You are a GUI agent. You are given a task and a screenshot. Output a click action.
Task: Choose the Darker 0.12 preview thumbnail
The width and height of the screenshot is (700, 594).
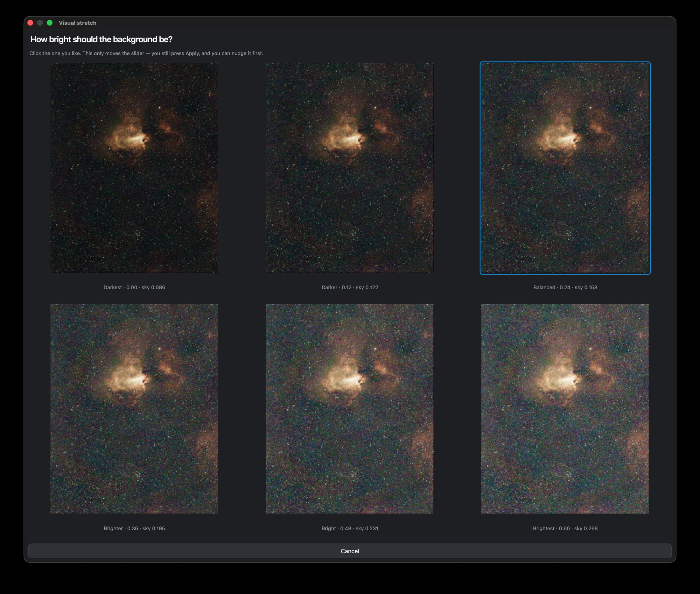coord(350,168)
